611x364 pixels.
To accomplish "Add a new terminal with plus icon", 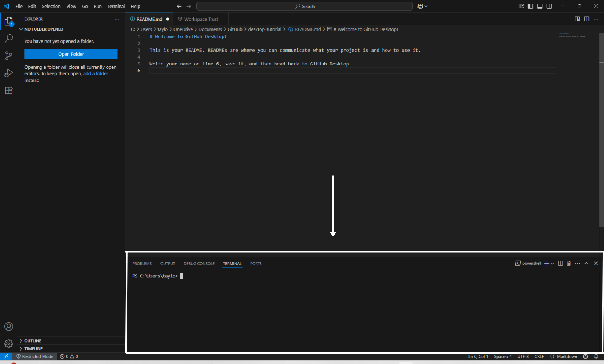I will coord(547,263).
